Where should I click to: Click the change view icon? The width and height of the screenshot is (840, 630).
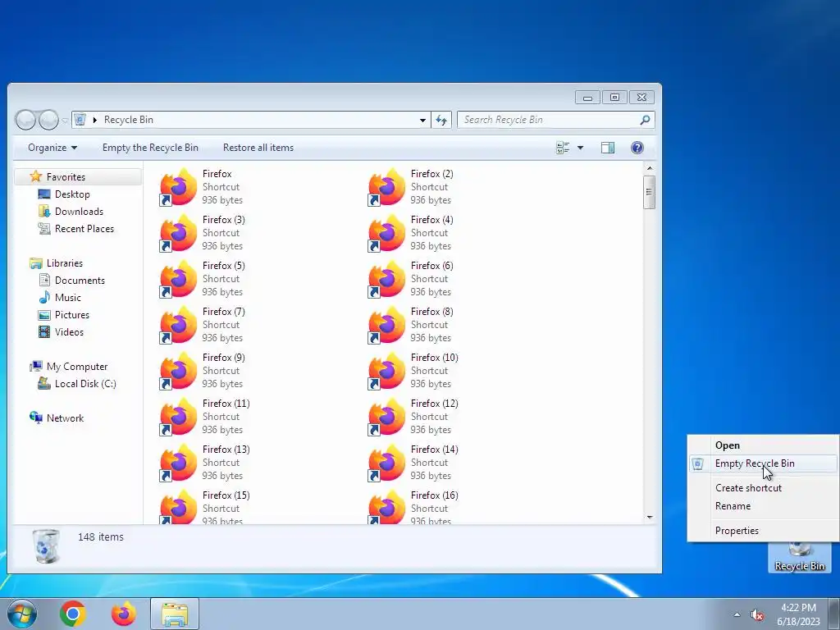[563, 148]
